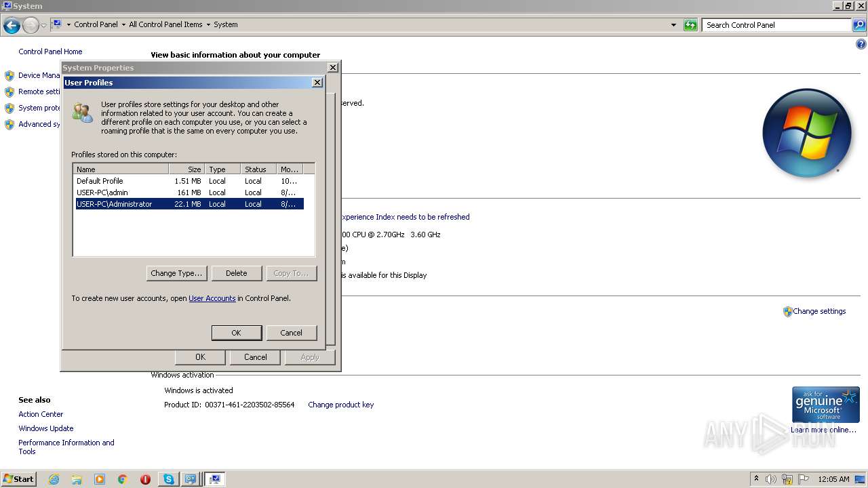Click the Advanced system settings shield icon

point(9,125)
